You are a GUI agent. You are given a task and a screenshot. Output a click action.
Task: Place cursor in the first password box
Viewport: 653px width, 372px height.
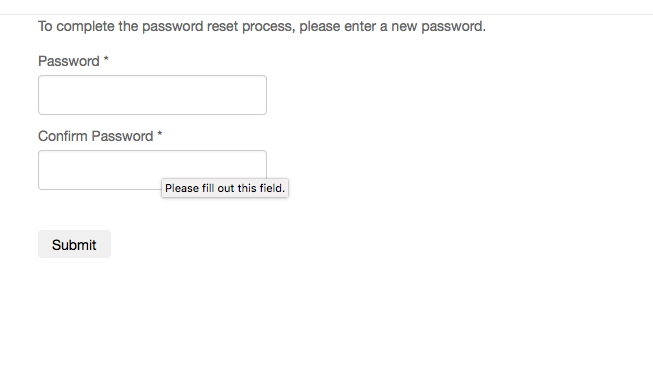152,95
